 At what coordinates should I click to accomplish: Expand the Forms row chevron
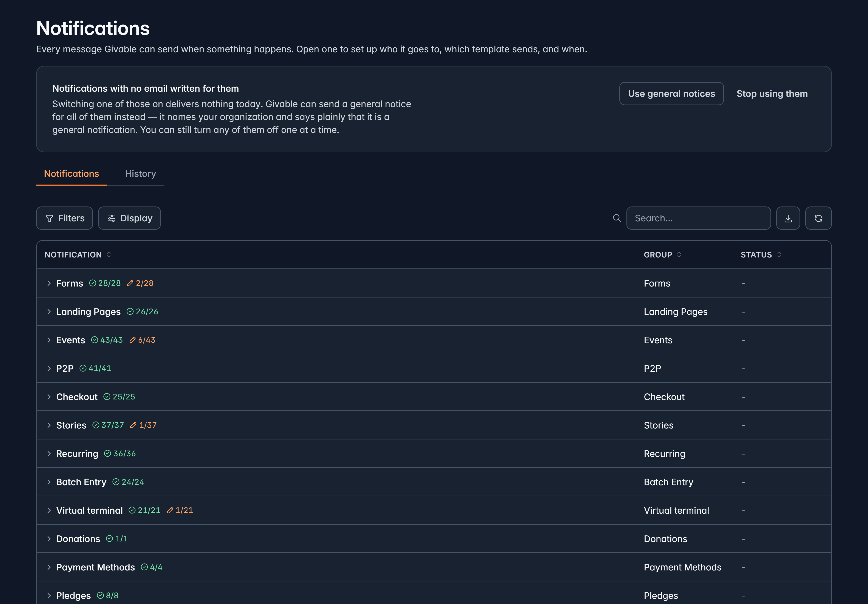[x=49, y=283]
